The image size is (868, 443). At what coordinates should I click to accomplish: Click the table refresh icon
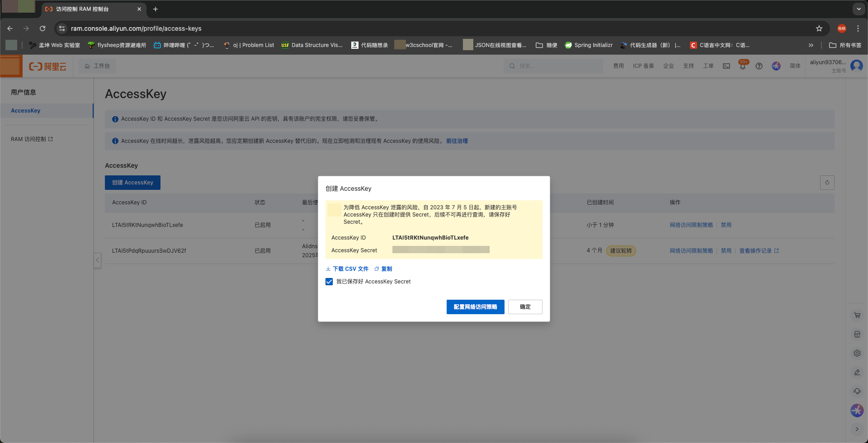click(x=827, y=183)
